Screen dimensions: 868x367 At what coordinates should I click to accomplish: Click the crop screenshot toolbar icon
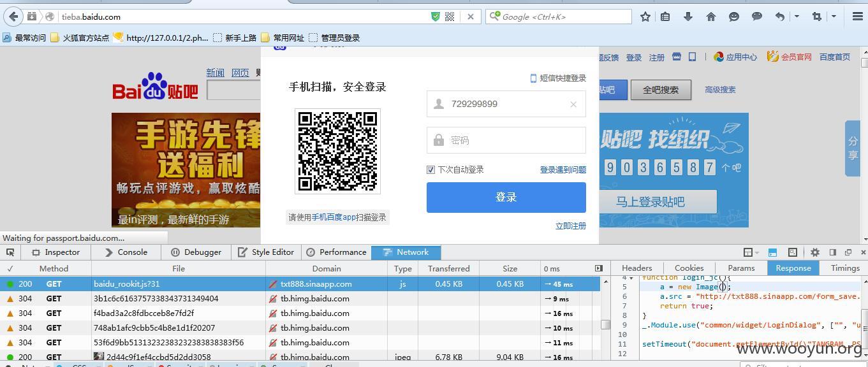point(817,17)
